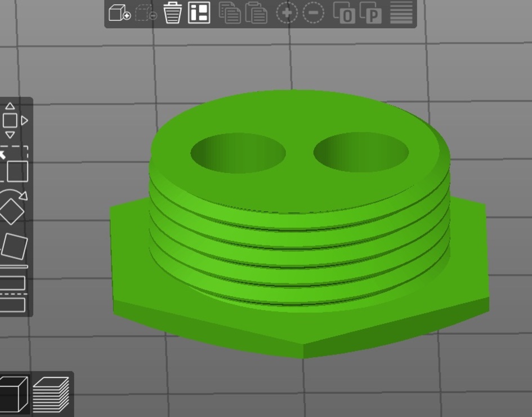Remove an instance with the minus icon
Viewport: 532px width, 417px height.
[x=314, y=13]
